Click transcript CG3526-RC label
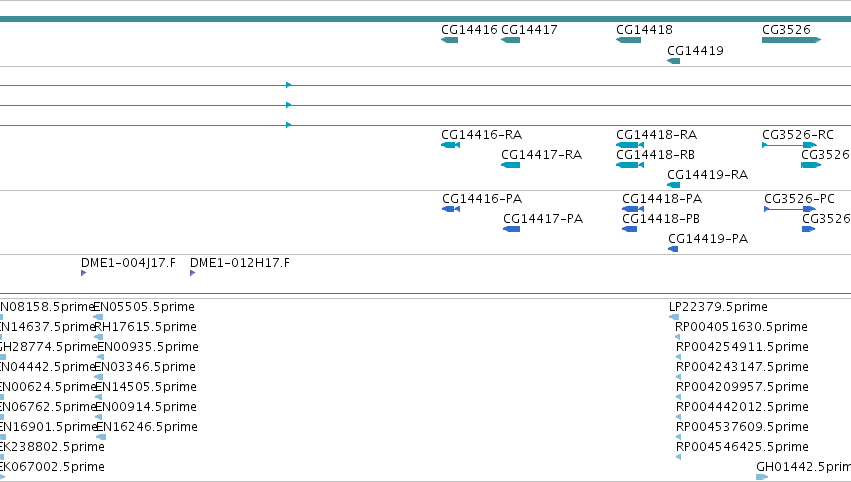 pos(798,135)
